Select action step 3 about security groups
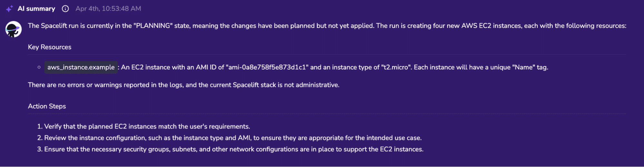644x167 pixels. coord(230,149)
